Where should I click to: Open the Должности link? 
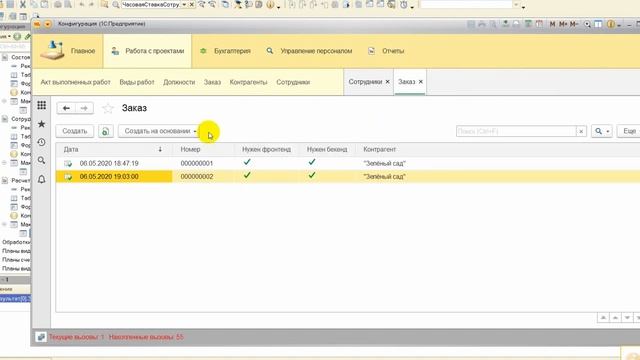(179, 82)
